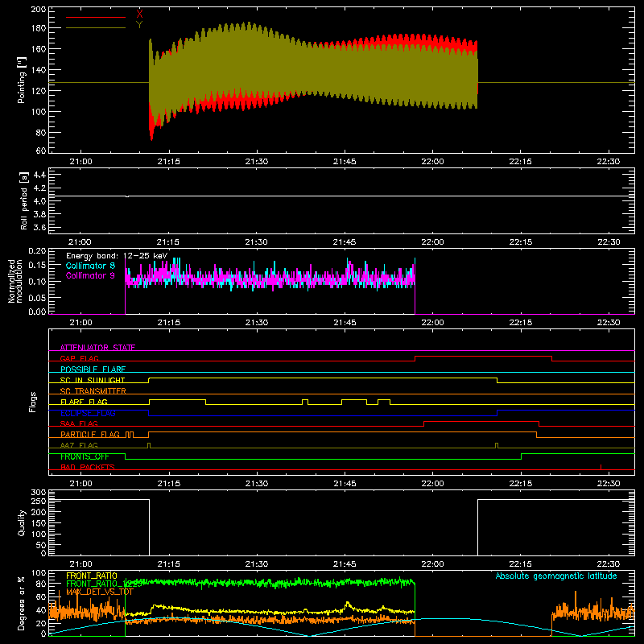Click 21:00 time label under modulation plot
Screen dimensions: 644x644
point(81,323)
